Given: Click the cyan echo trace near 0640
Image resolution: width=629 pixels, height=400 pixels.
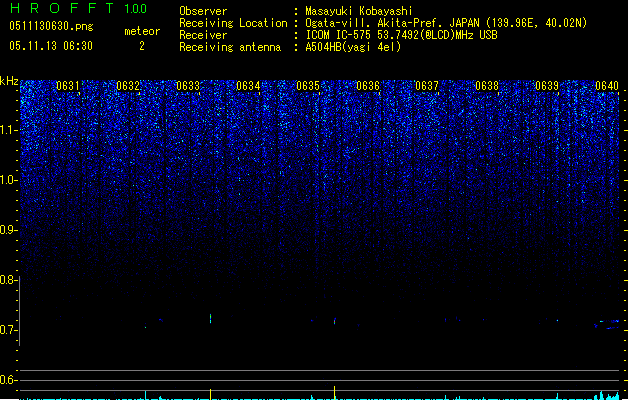Looking at the screenshot, I should tap(608, 324).
